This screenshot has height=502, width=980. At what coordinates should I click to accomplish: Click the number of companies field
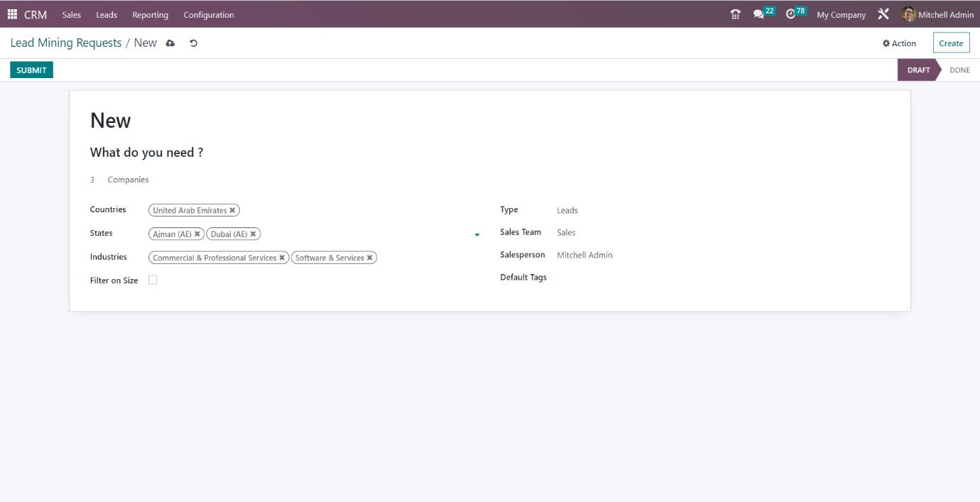92,180
